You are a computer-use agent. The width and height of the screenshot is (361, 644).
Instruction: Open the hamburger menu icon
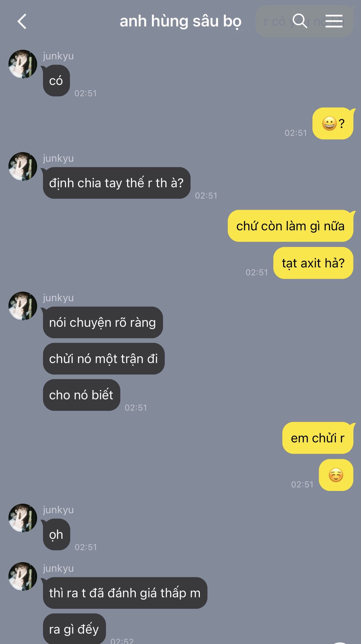point(334,21)
